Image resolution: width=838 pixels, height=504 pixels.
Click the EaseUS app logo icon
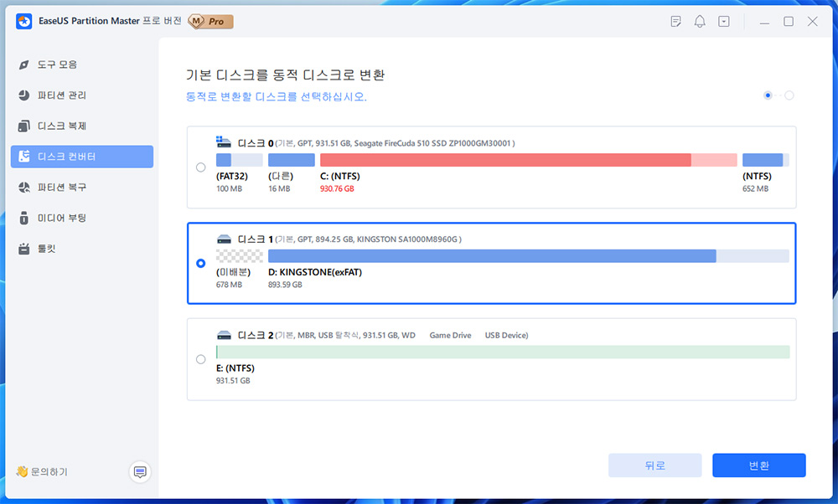pyautogui.click(x=24, y=22)
